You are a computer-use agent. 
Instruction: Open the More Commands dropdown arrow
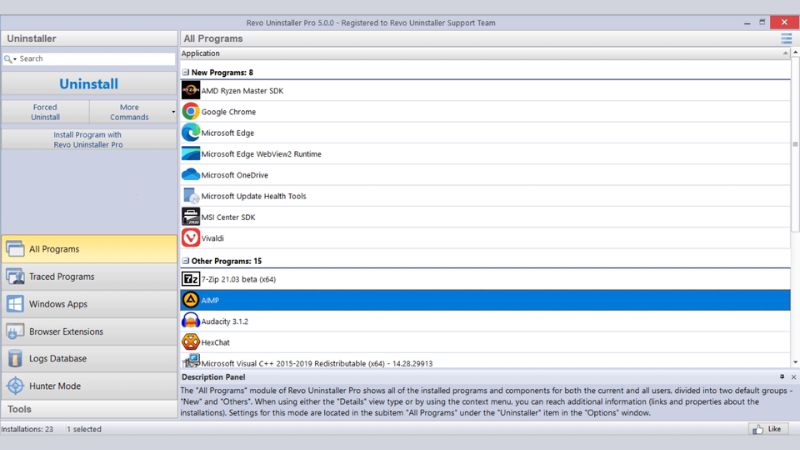[173, 112]
